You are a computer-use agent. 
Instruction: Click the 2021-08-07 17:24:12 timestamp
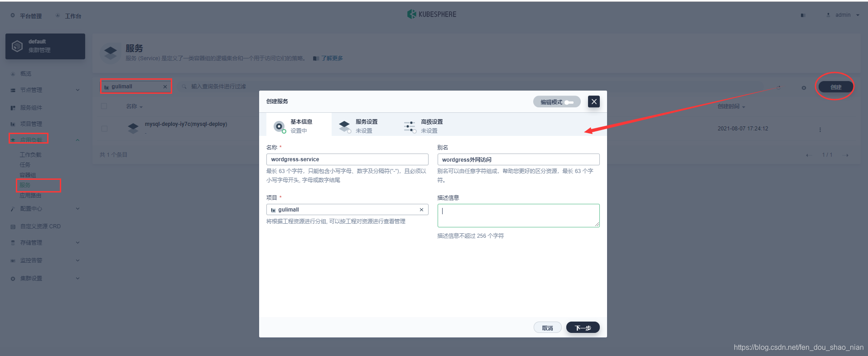pyautogui.click(x=743, y=129)
